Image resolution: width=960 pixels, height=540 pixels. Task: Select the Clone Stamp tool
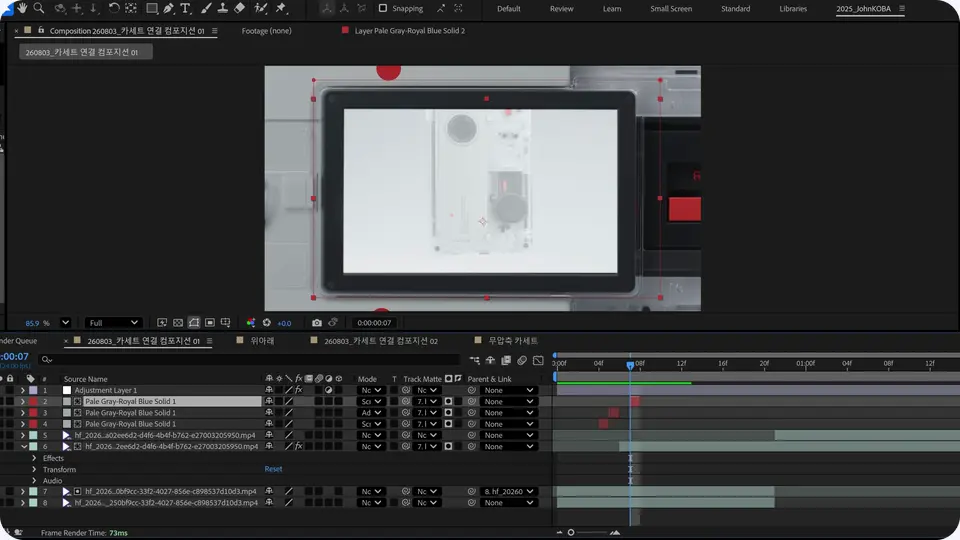(x=223, y=8)
